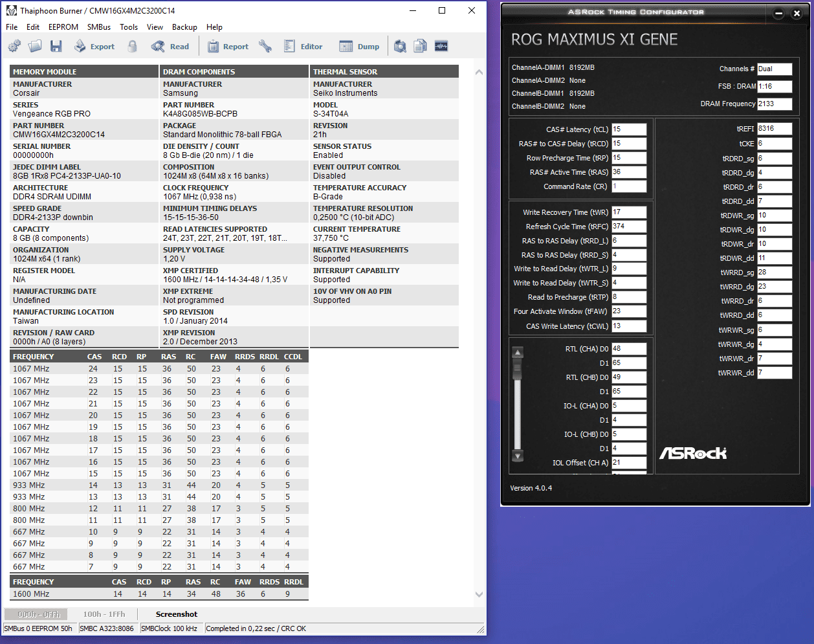The height and width of the screenshot is (644, 814).
Task: Minimize the ASRock Timing Configurator window
Action: tap(779, 13)
